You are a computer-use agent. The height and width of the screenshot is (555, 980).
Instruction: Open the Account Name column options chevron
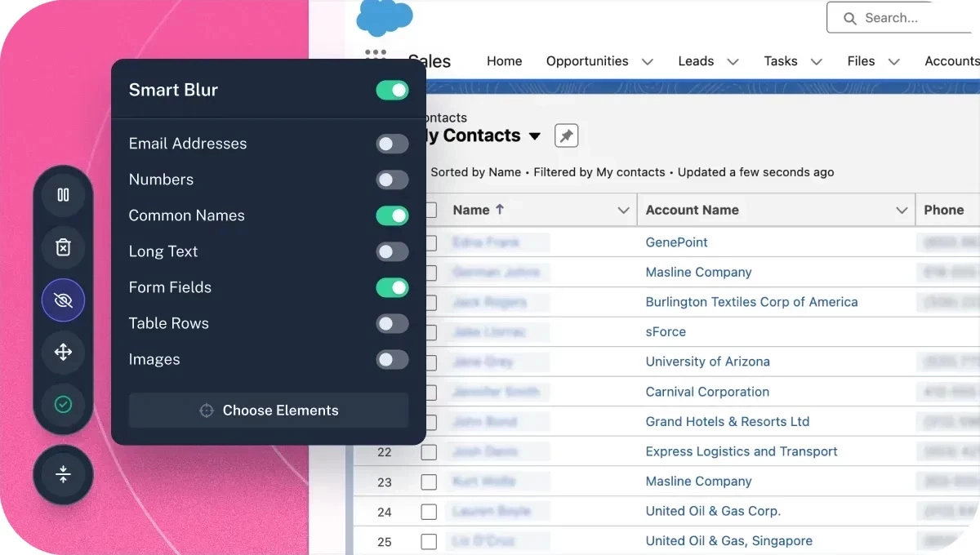[x=902, y=211]
